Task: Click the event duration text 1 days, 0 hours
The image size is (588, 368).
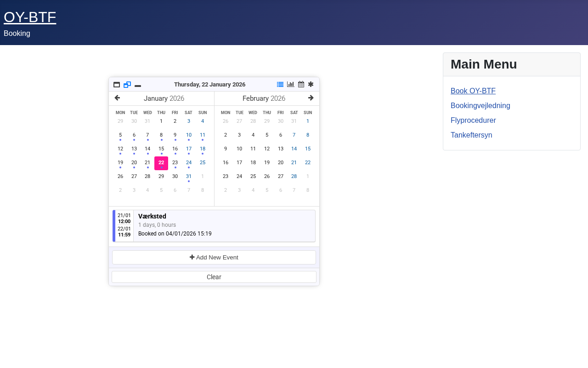Action: [x=157, y=225]
